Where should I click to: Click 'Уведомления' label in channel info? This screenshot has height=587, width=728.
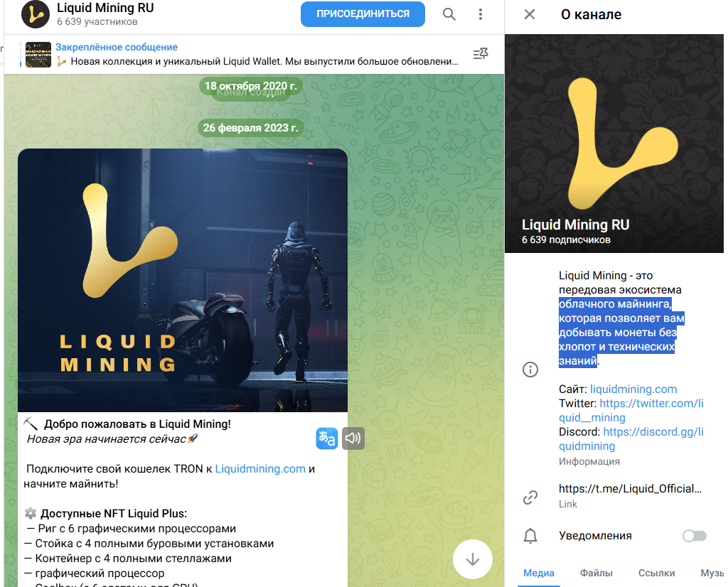click(x=595, y=536)
